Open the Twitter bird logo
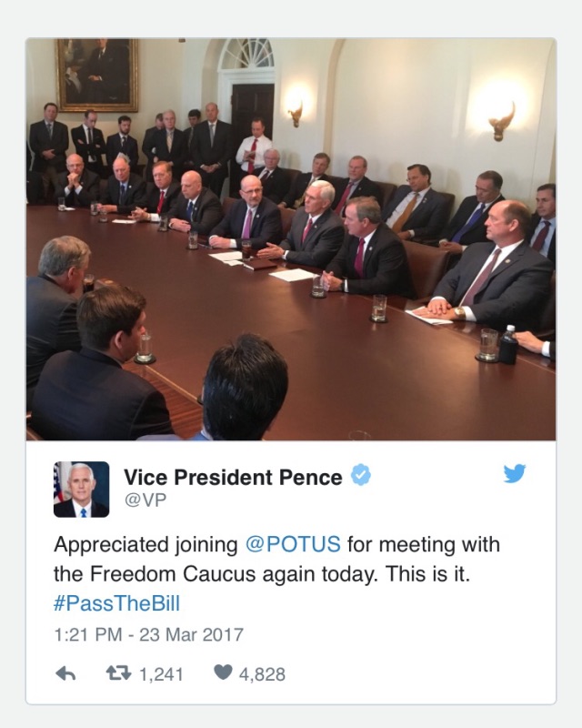The image size is (582, 728). 514,473
